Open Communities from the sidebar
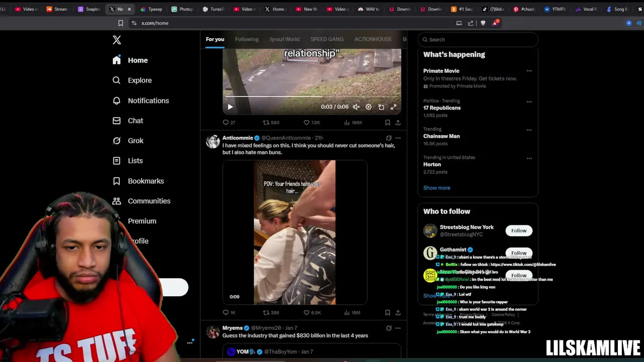Image resolution: width=644 pixels, height=362 pixels. coord(141,201)
